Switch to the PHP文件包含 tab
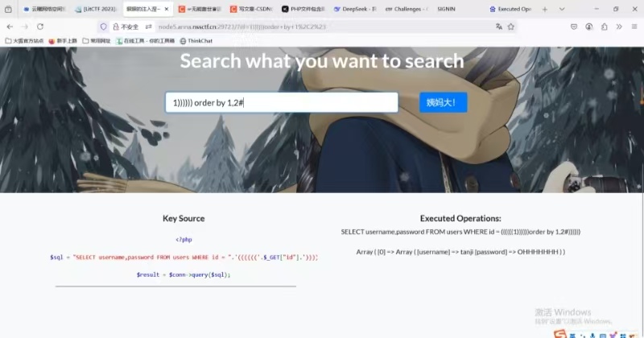 (x=303, y=9)
